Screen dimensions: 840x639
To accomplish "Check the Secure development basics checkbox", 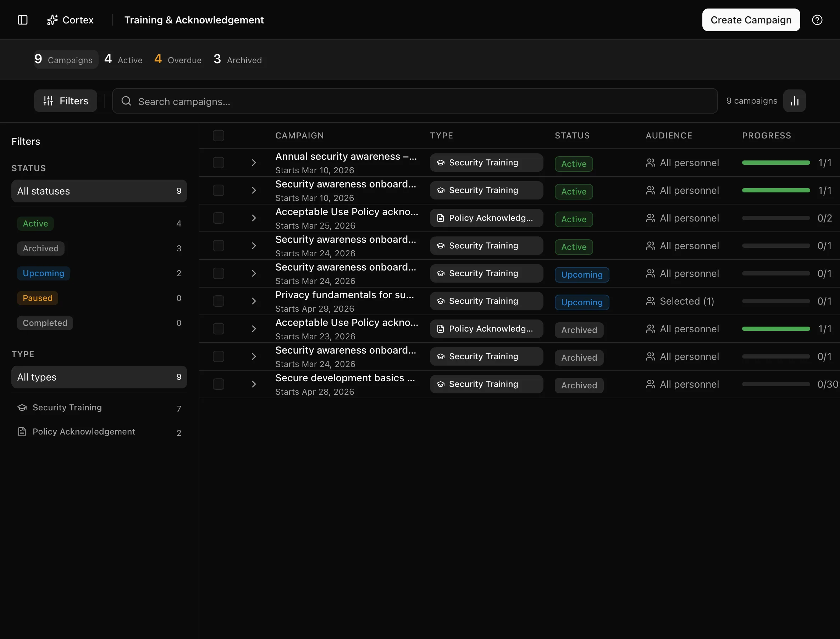I will coord(219,384).
